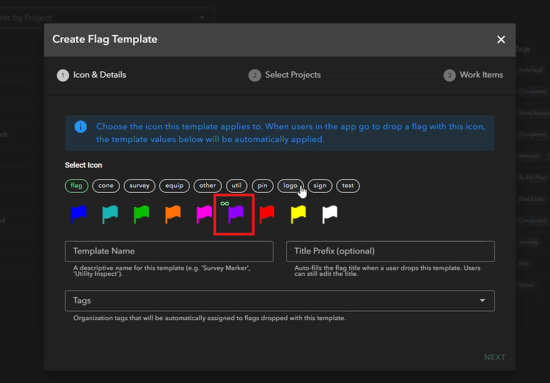Go to step 2 Select Projects
The width and height of the screenshot is (550, 383).
pos(284,75)
